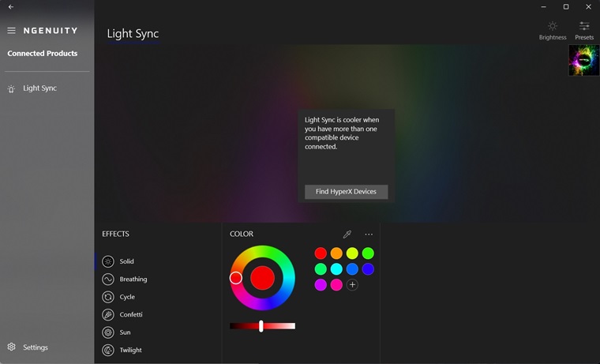600x364 pixels.
Task: Click the Solid effect sun icon
Action: [x=108, y=261]
